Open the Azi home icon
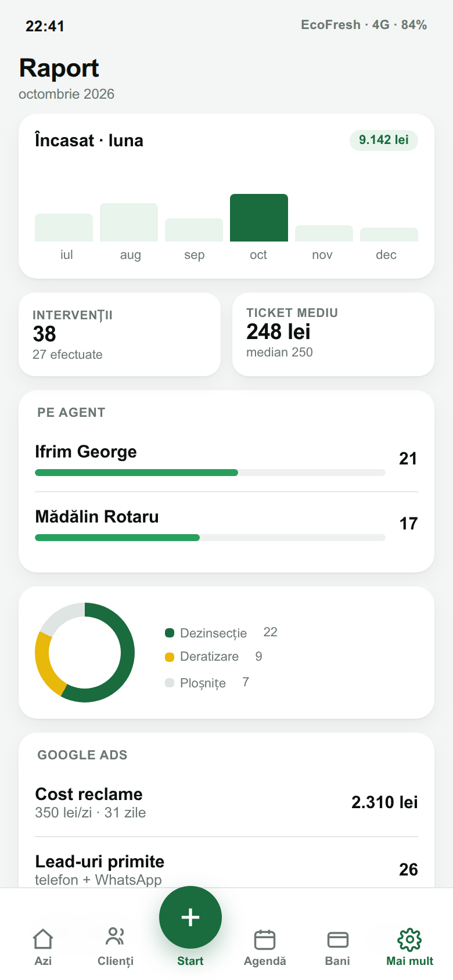The image size is (453, 980). click(x=43, y=939)
